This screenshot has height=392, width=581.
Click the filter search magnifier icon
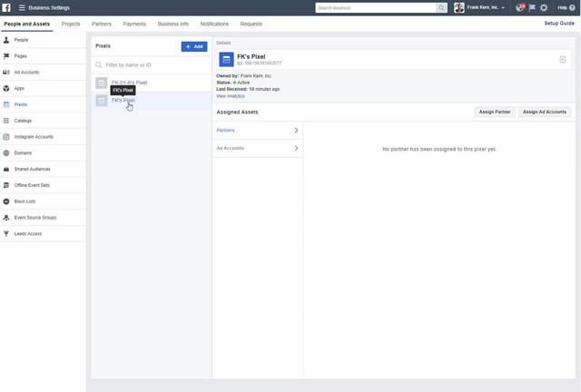coord(99,65)
